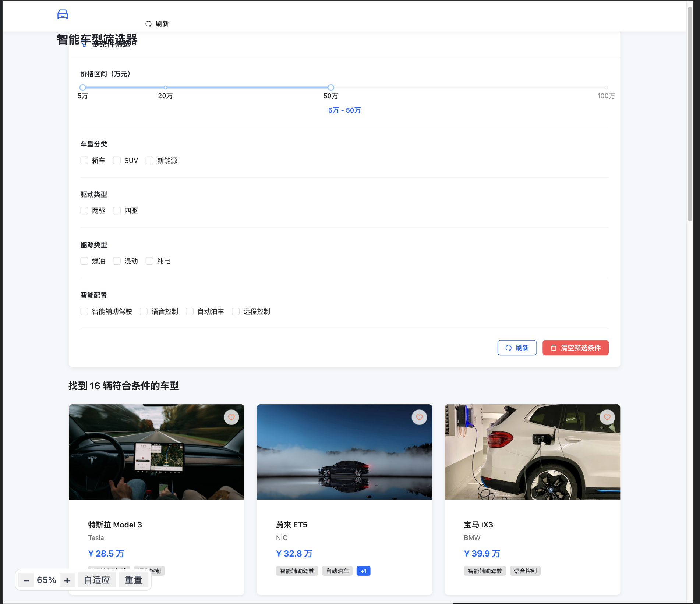Click the ¥ 28.5 万 price
700x604 pixels.
[106, 554]
